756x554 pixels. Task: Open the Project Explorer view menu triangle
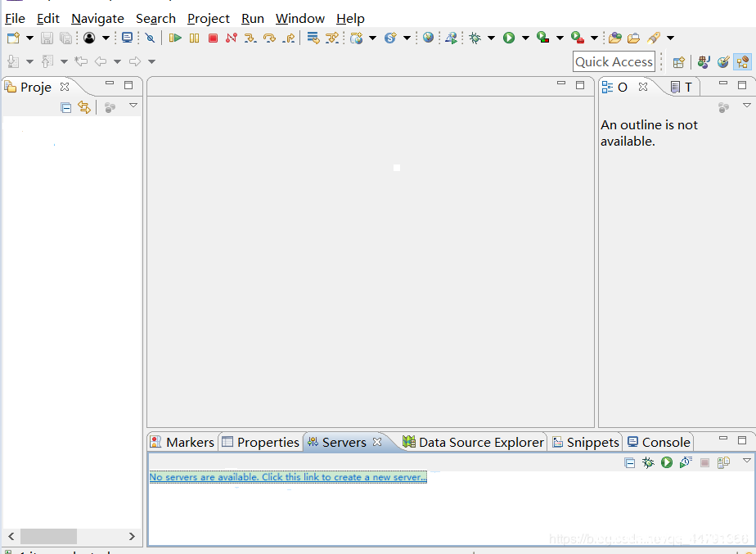(133, 106)
